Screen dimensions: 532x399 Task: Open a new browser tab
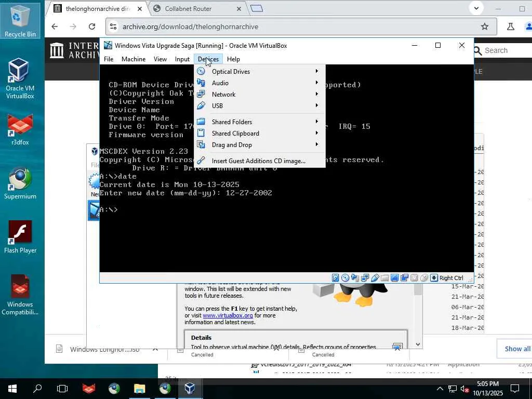pyautogui.click(x=257, y=8)
